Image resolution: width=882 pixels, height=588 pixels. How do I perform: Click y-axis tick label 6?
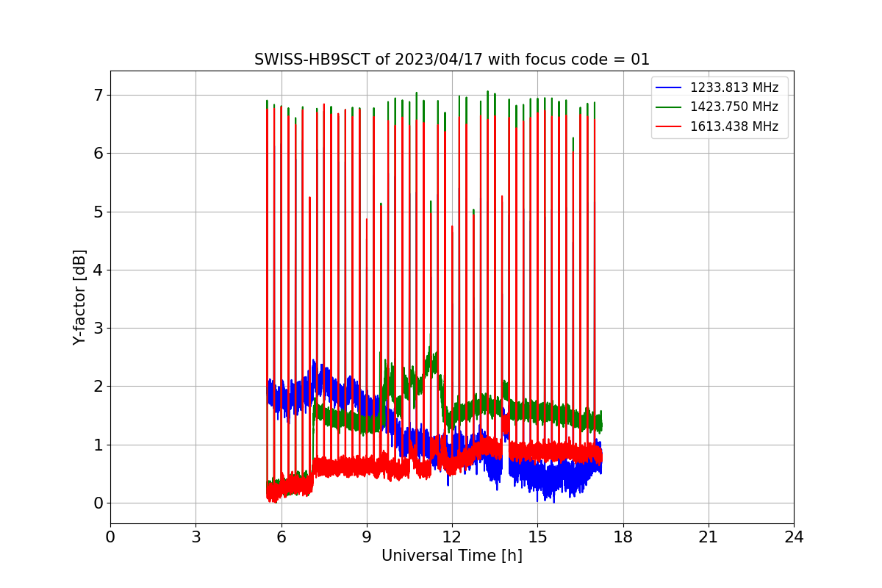point(98,154)
